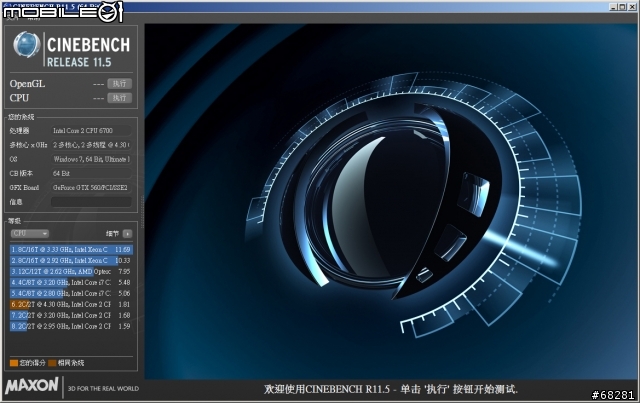Close the Cinebench window
Screen dimensions: 640x403
(x=631, y=7)
